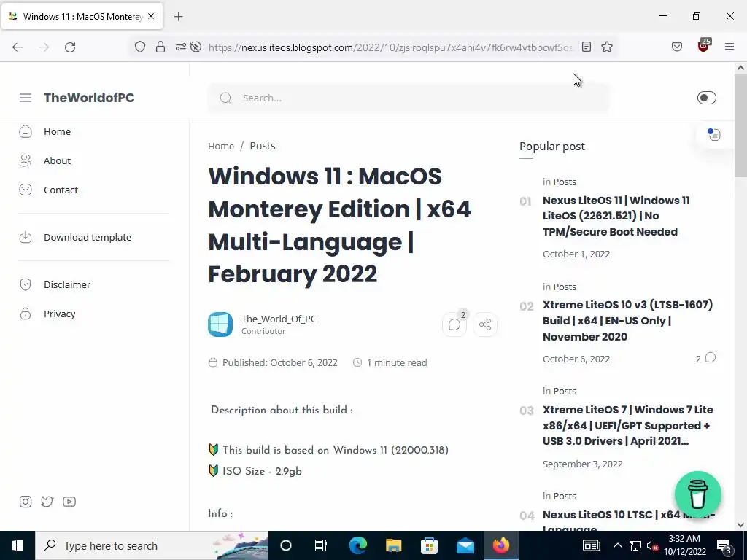747x560 pixels.
Task: Click the browser Back arrow
Action: (x=18, y=47)
